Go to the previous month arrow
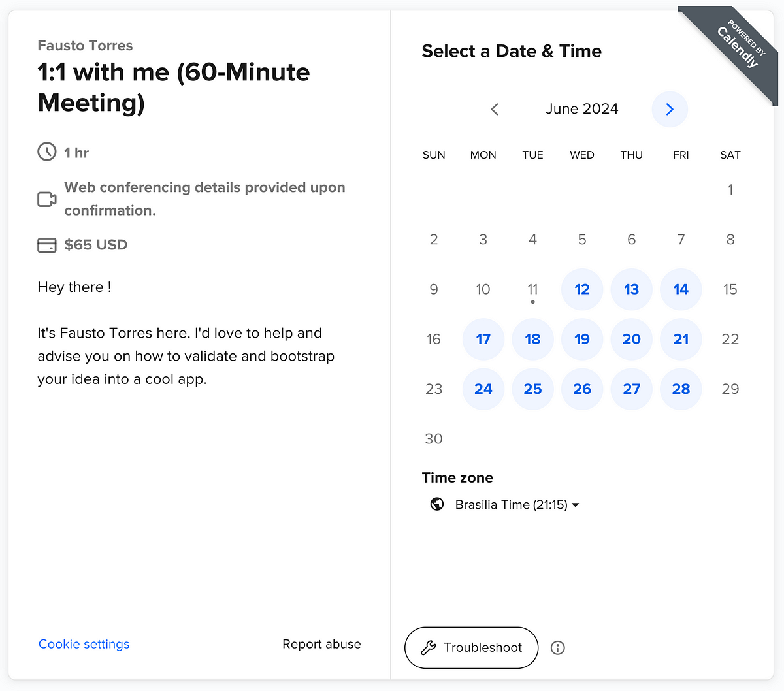The image size is (784, 691). 495,109
